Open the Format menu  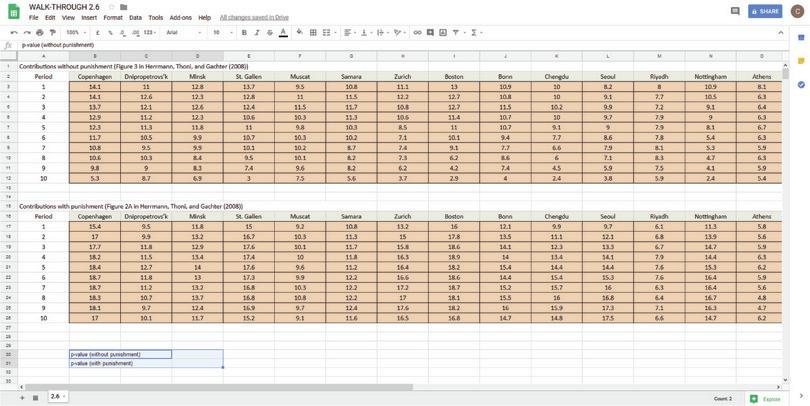(x=113, y=18)
